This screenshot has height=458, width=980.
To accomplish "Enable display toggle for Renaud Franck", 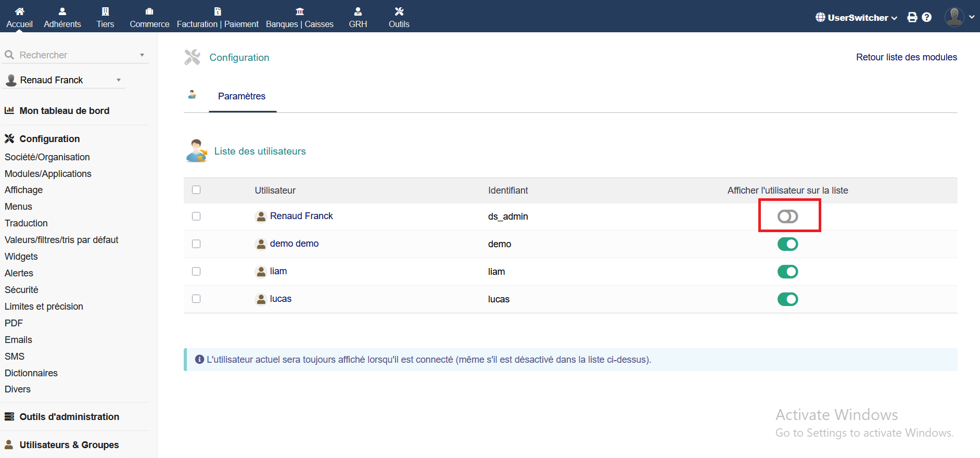I will 787,217.
